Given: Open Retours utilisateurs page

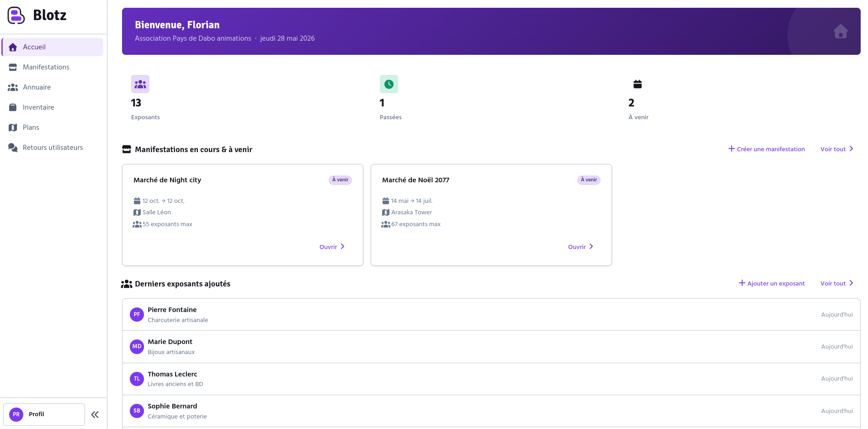Looking at the screenshot, I should (x=53, y=148).
